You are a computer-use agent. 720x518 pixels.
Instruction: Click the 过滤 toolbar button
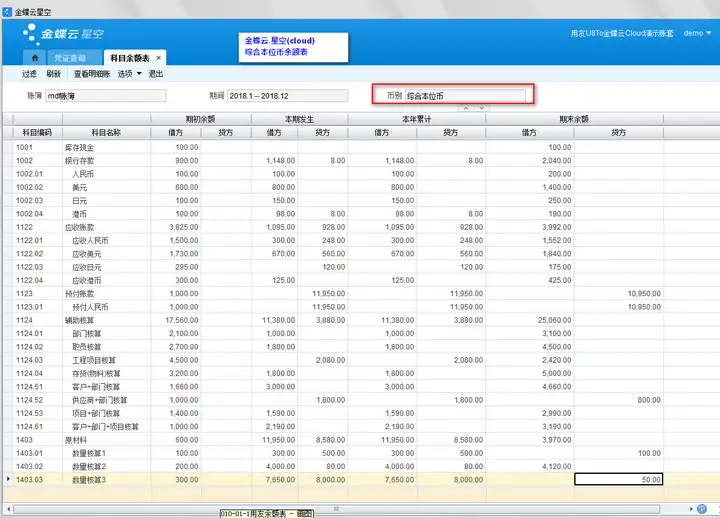[x=29, y=73]
